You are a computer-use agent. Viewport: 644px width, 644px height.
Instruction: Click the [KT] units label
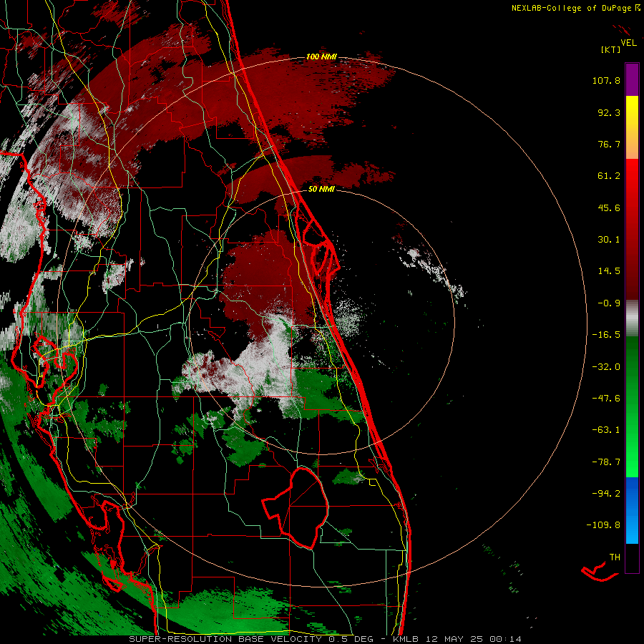click(611, 50)
